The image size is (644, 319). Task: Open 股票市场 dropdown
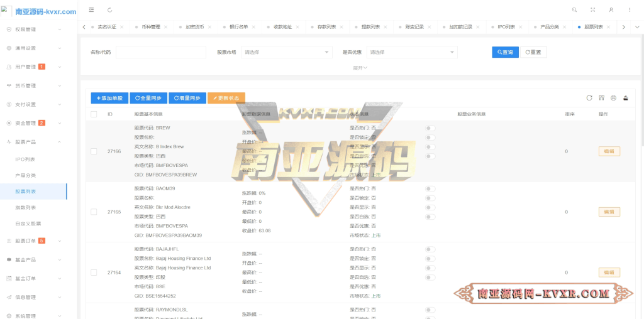point(286,52)
